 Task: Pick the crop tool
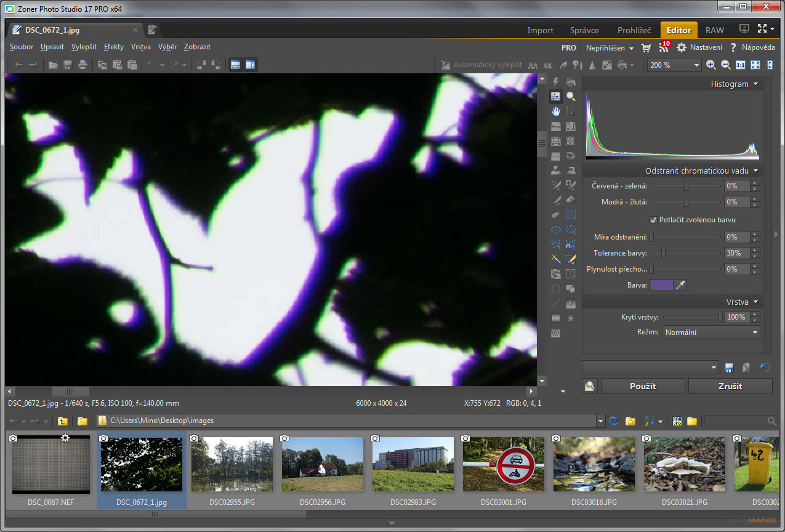[x=571, y=111]
